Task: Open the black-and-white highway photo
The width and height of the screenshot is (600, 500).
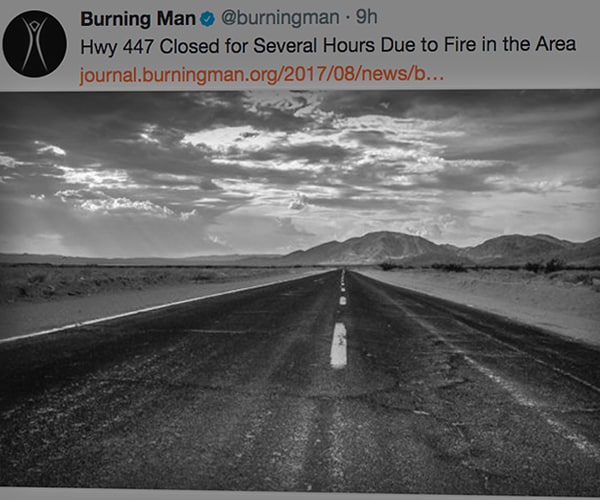Action: coord(300,292)
